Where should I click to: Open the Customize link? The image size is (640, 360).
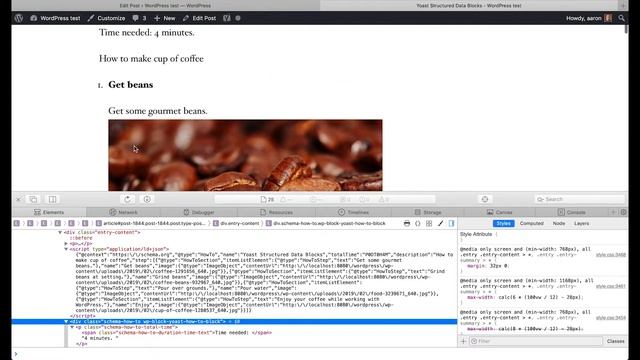coord(106,18)
